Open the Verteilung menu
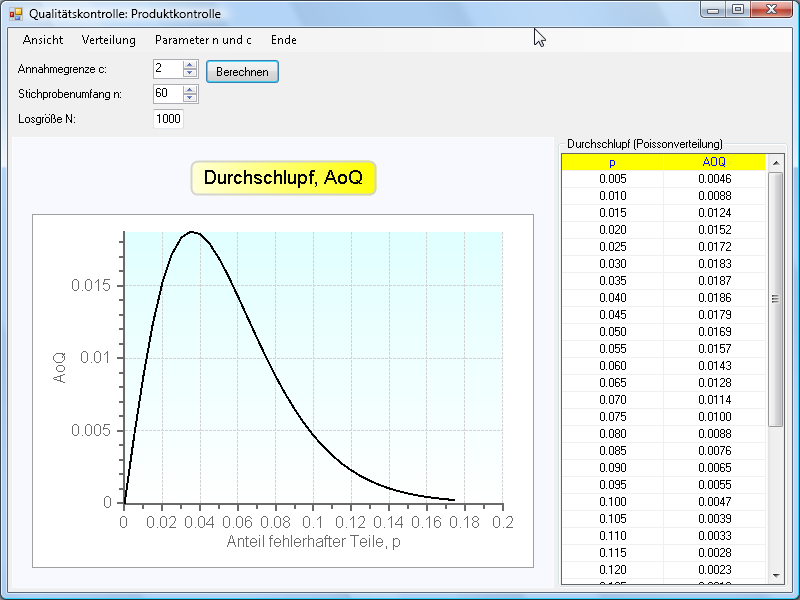Screen dimensions: 800x600 click(109, 40)
